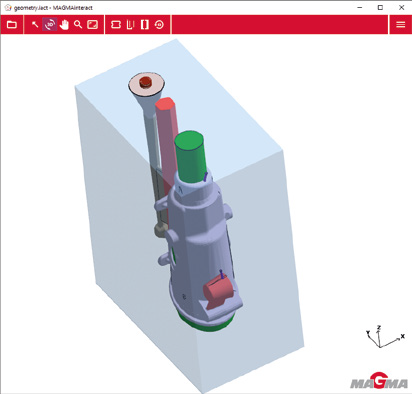The height and width of the screenshot is (394, 412).
Task: Select the ruler measurement tool
Action: point(130,25)
